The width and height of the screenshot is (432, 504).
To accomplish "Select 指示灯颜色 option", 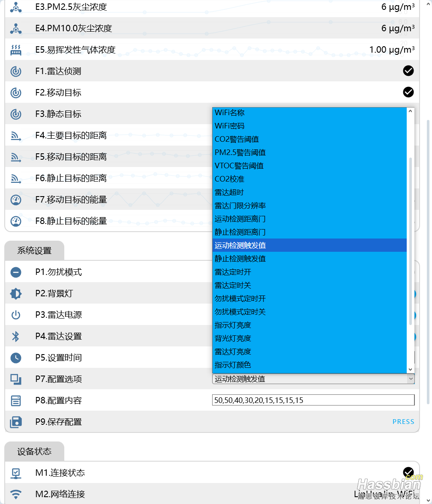I will (309, 365).
